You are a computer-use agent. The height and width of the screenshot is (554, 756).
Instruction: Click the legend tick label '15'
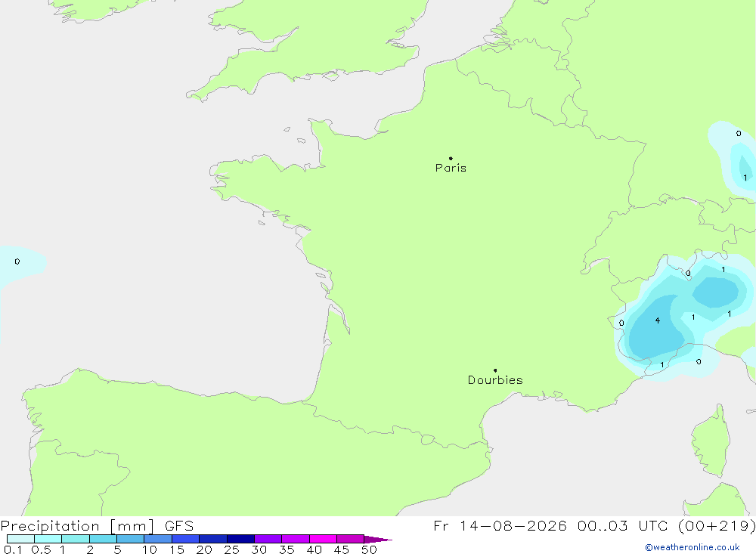[x=177, y=549]
